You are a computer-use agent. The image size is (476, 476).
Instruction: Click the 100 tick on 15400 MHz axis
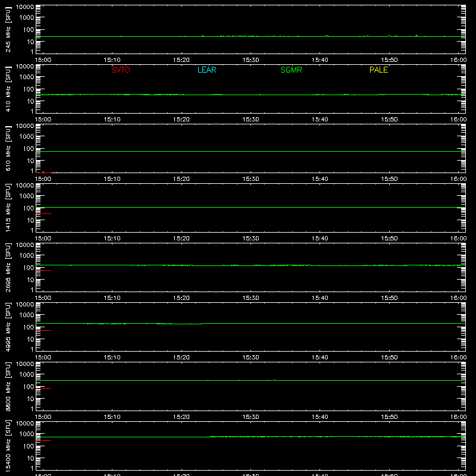[29, 446]
